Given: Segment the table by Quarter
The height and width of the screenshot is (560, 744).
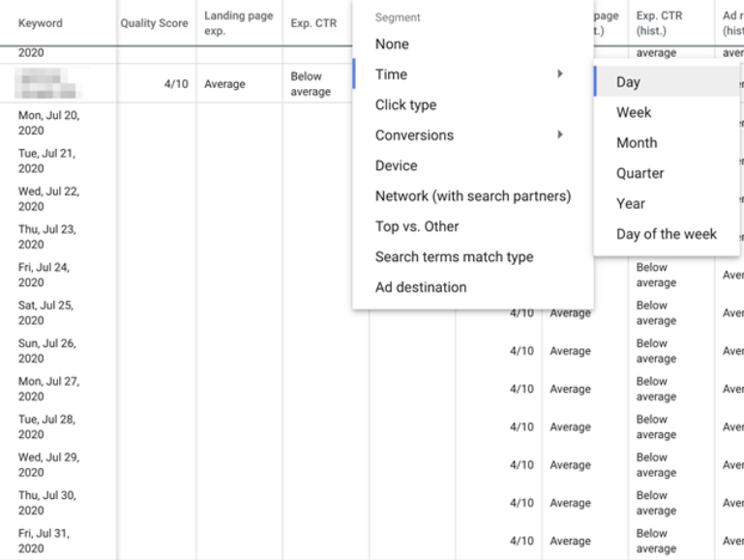Looking at the screenshot, I should coord(640,173).
